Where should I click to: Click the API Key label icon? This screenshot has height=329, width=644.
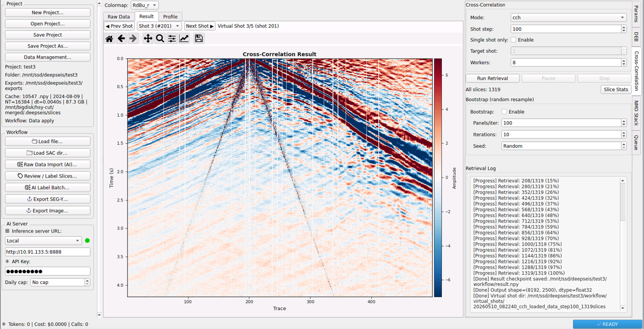click(x=7, y=261)
